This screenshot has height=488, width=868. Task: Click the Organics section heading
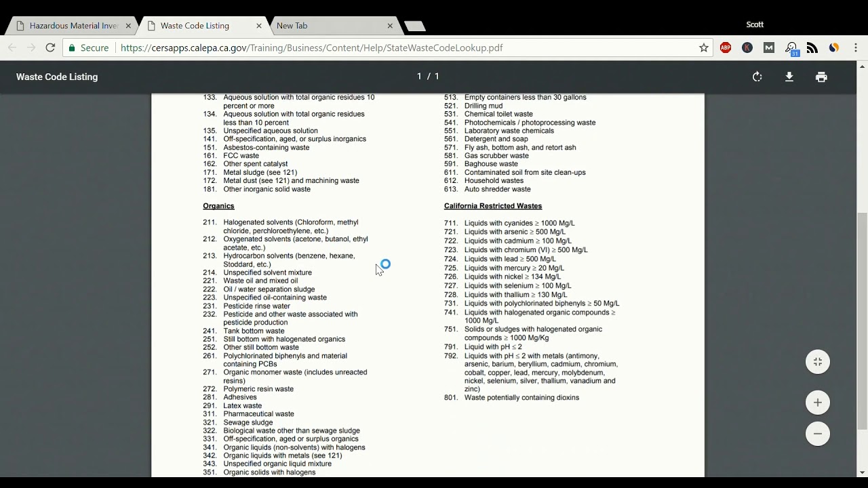218,206
